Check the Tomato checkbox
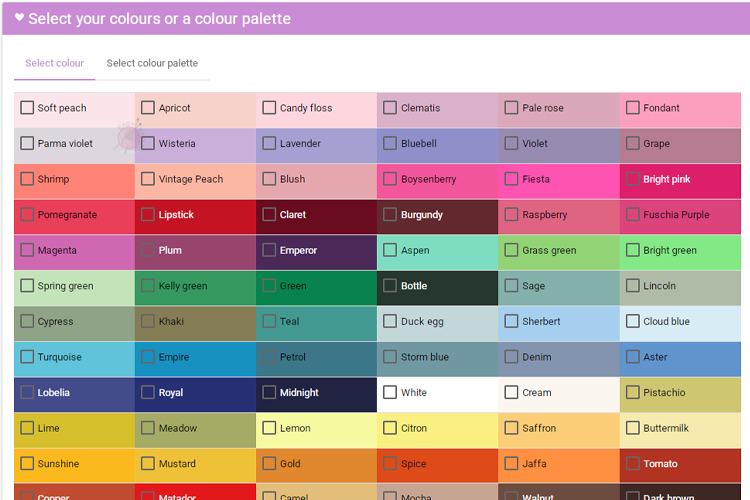Screen dimensions: 750x500 pyautogui.click(x=632, y=463)
